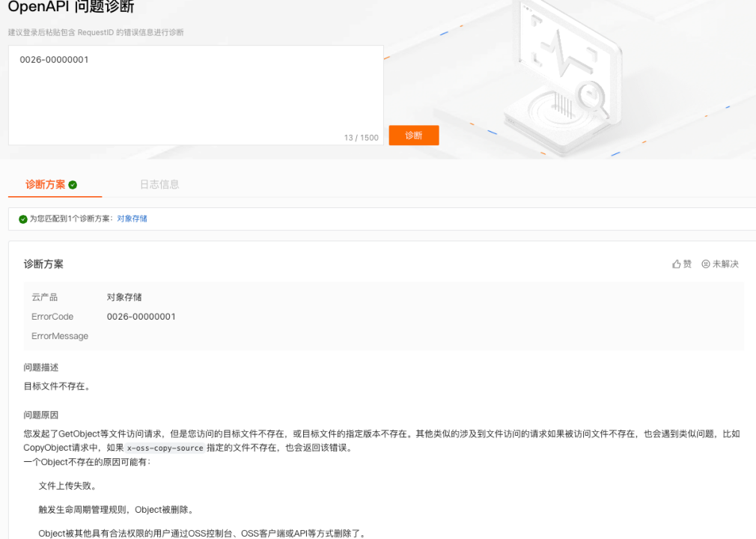
Task: Click the 诊断方案 section heading in the card
Action: (43, 264)
